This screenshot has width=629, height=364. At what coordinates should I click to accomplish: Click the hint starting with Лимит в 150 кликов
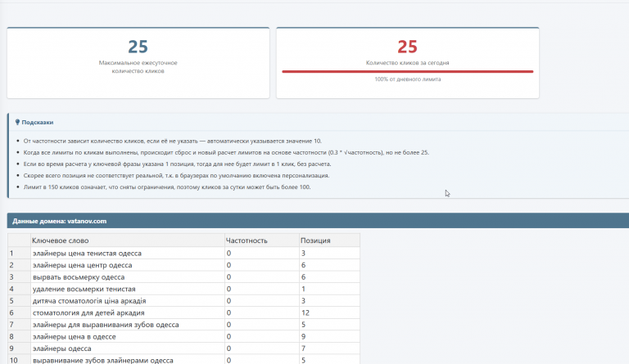coord(167,187)
